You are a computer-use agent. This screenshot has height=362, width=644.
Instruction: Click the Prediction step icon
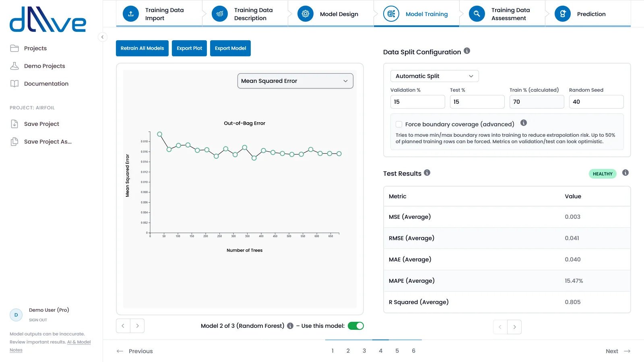[x=563, y=14]
